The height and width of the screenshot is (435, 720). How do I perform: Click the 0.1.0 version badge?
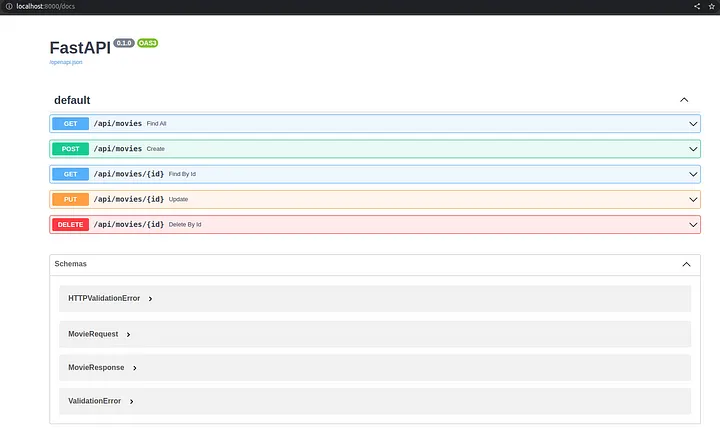(x=124, y=43)
